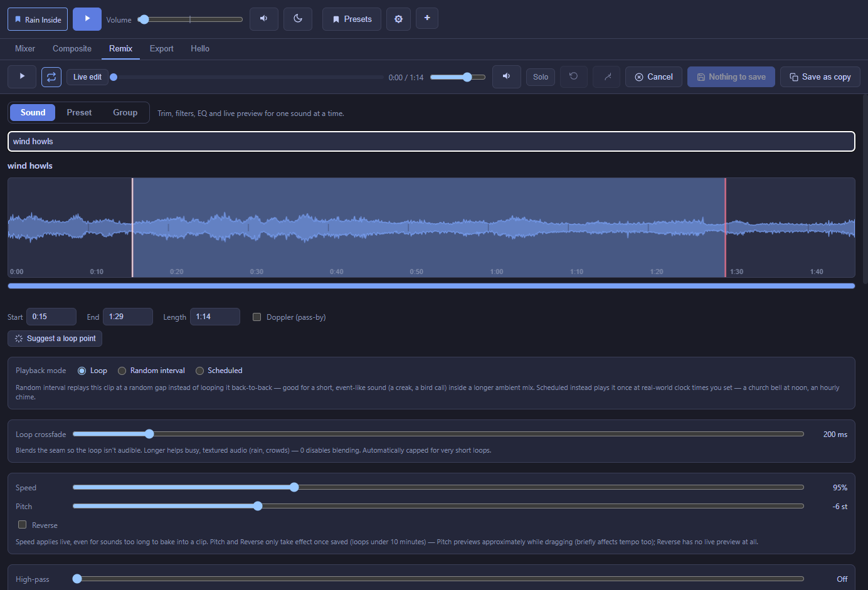Open the Presets bookmark button

click(352, 19)
